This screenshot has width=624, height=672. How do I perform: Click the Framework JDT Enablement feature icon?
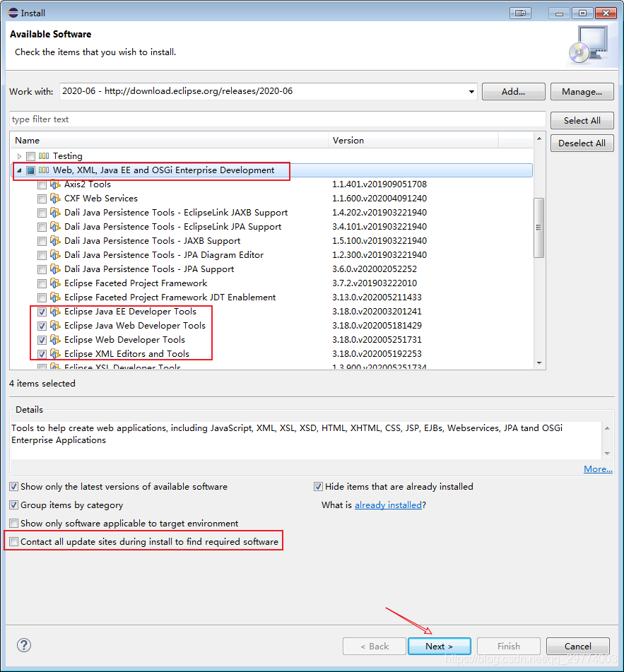point(55,298)
